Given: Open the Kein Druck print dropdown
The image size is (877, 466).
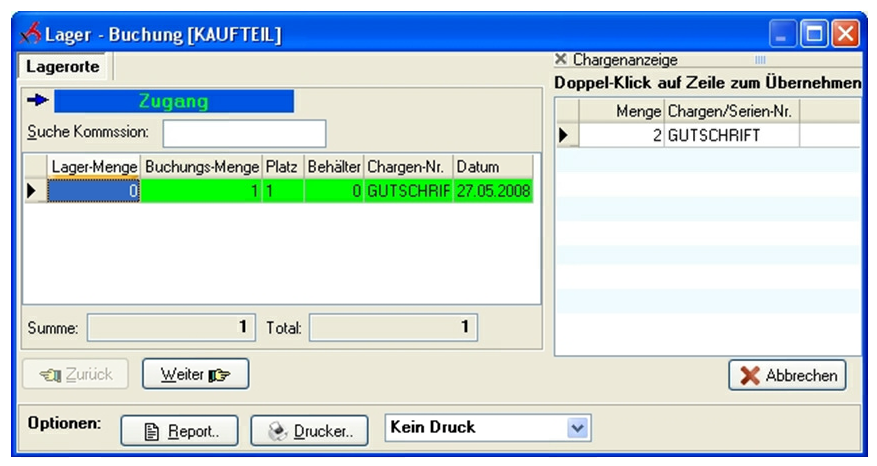Looking at the screenshot, I should tap(577, 428).
